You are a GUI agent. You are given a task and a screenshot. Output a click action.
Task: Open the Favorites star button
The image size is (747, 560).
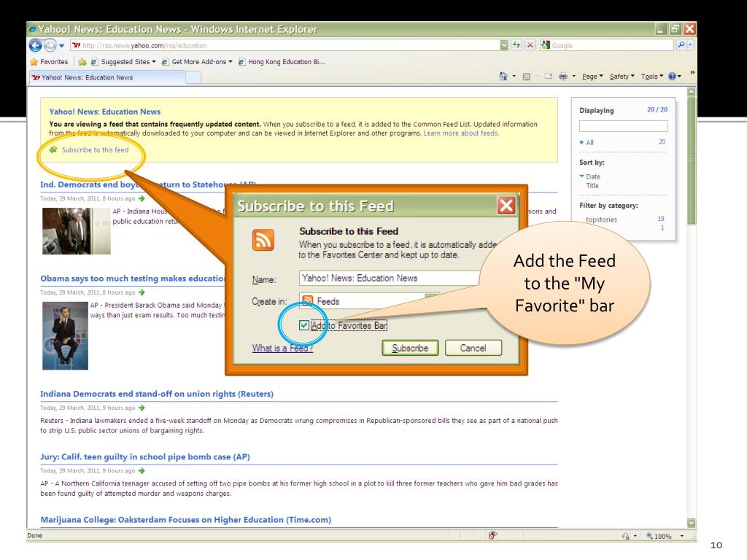coord(49,62)
